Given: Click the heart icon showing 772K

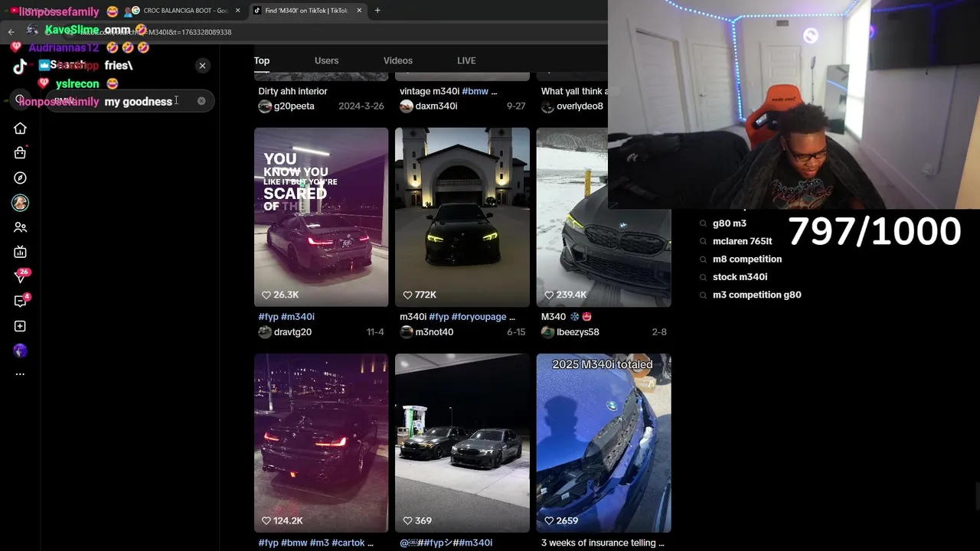Looking at the screenshot, I should 408,295.
